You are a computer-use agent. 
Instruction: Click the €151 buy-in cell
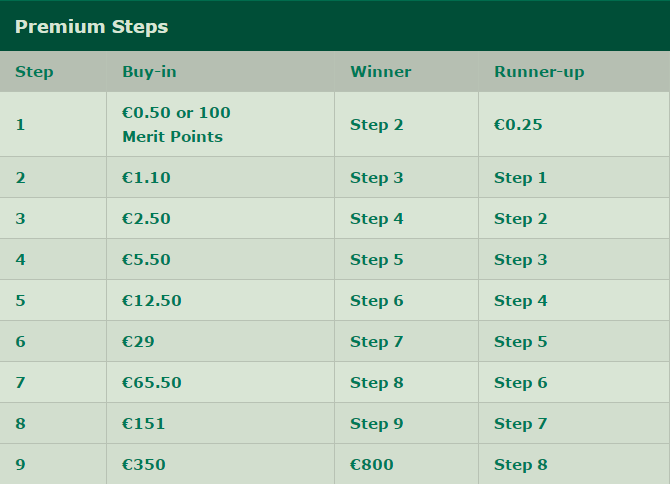tap(143, 424)
